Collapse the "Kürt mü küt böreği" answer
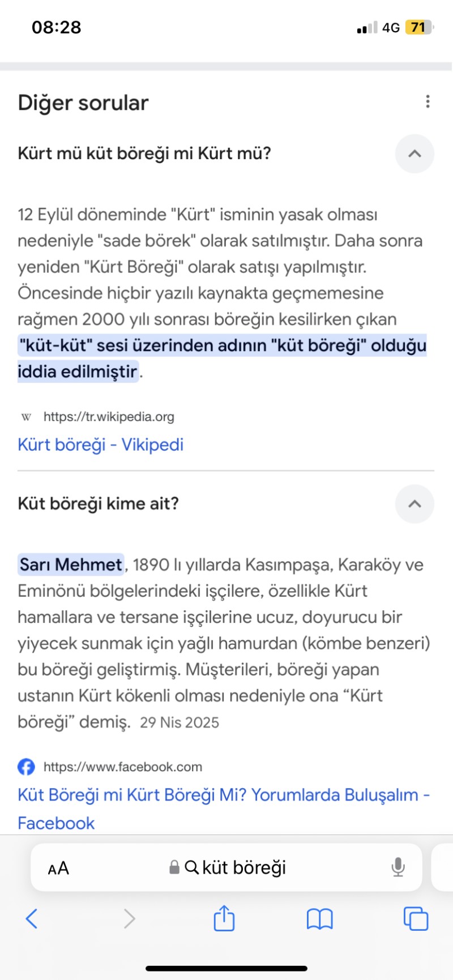This screenshot has height=980, width=453. [x=414, y=153]
